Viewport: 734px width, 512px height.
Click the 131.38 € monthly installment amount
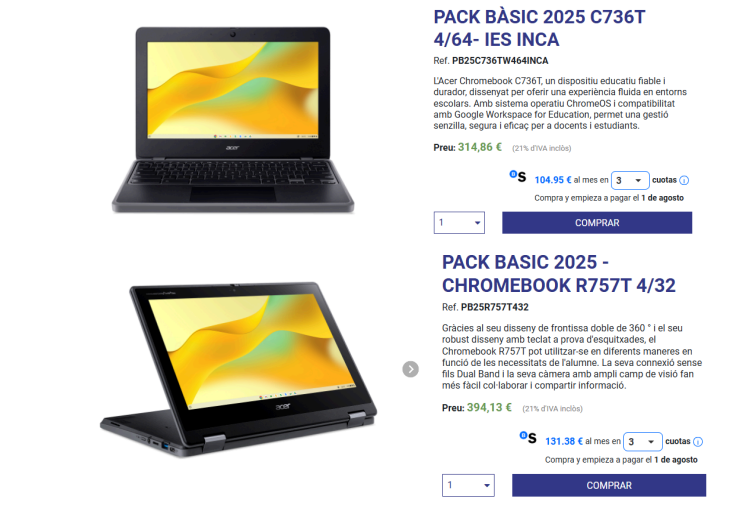point(564,441)
